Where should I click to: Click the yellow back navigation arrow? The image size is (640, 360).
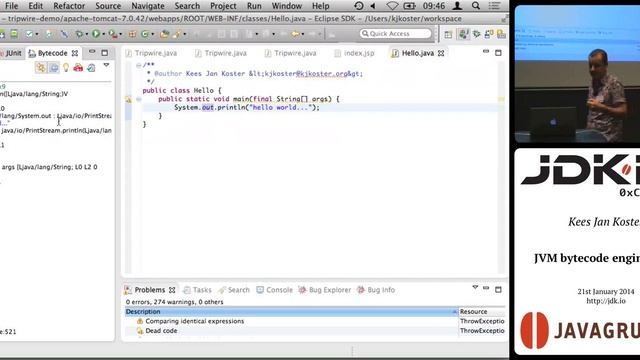tap(295, 34)
